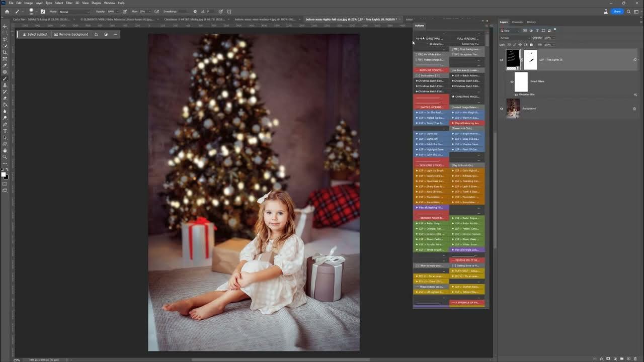Open the Plugins menu

tap(96, 3)
